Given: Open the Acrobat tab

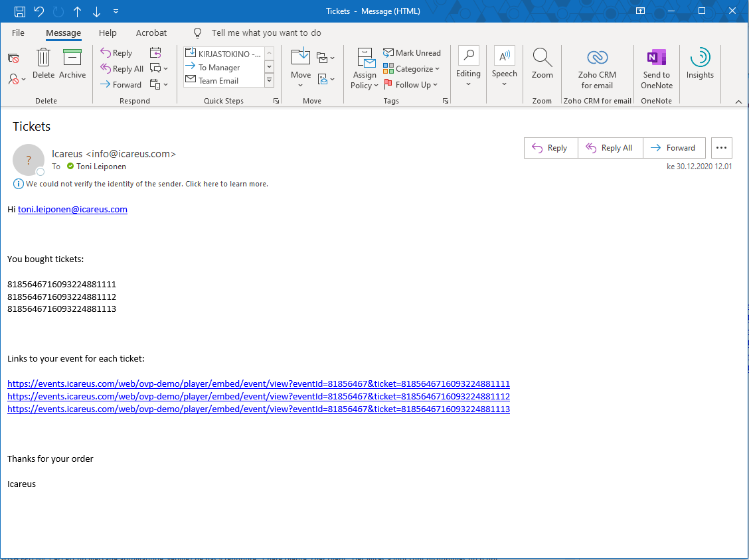Looking at the screenshot, I should tap(151, 33).
